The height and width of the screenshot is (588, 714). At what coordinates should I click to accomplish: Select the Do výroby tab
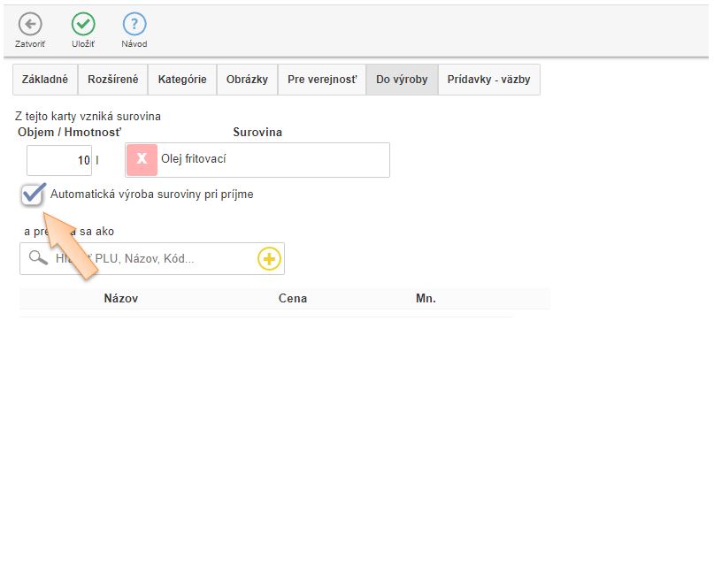click(402, 80)
